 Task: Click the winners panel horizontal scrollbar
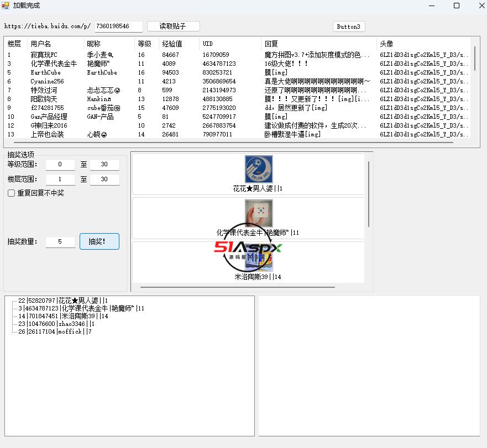[x=238, y=287]
